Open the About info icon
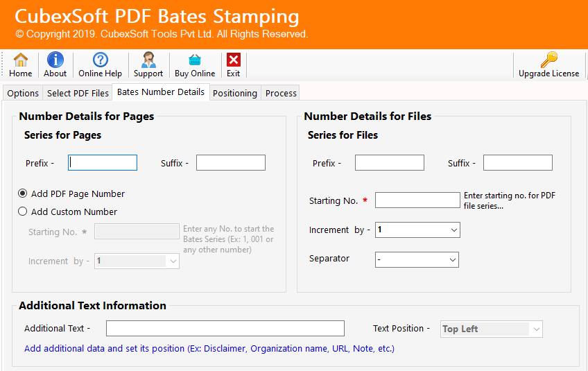This screenshot has height=371, width=588. click(55, 61)
